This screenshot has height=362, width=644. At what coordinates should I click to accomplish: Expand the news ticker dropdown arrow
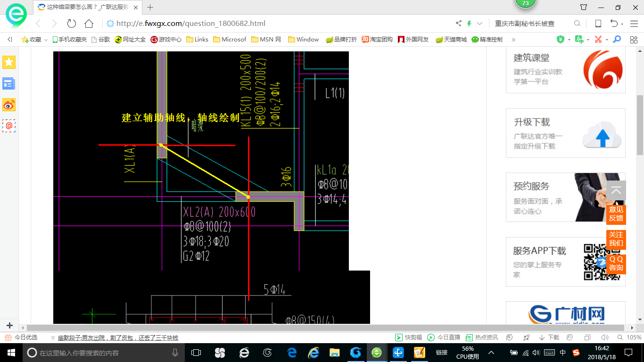pyautogui.click(x=53, y=338)
